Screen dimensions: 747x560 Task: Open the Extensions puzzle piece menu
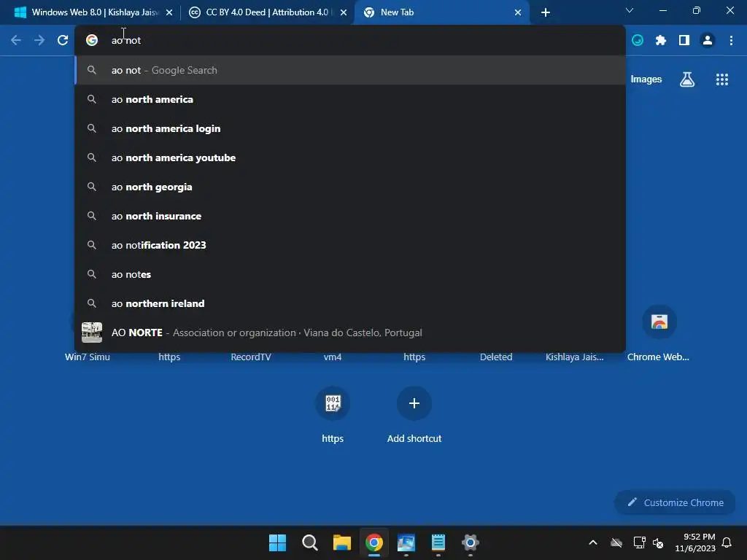(661, 41)
